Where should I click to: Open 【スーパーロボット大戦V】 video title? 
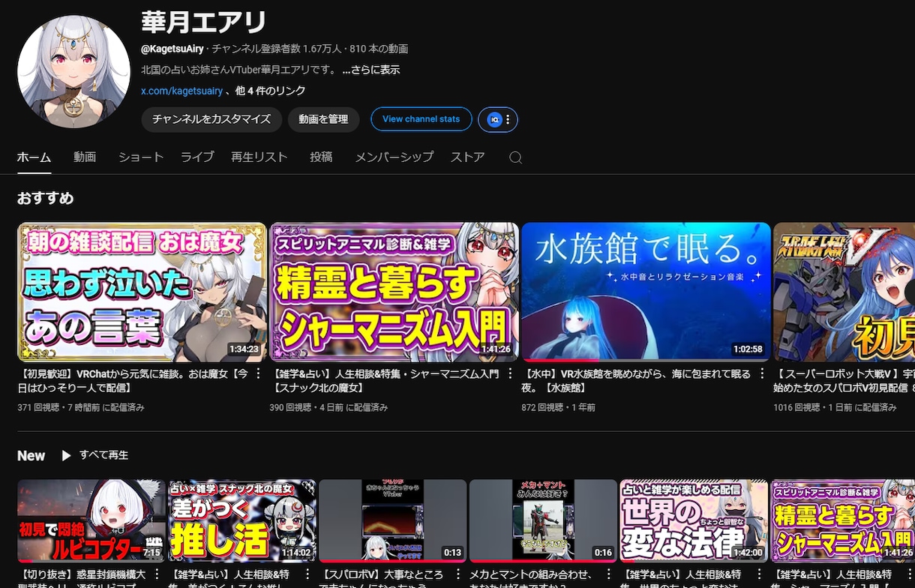click(x=844, y=380)
